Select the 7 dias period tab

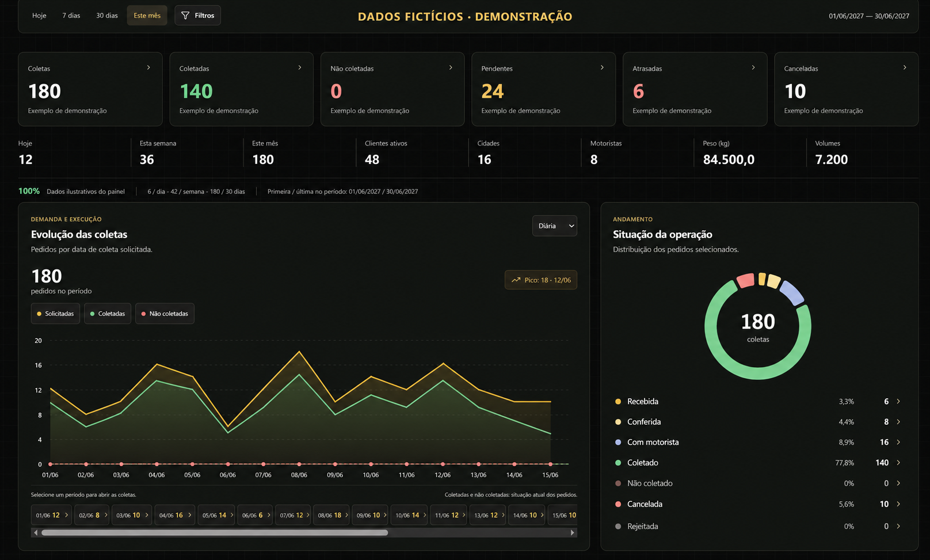coord(71,16)
